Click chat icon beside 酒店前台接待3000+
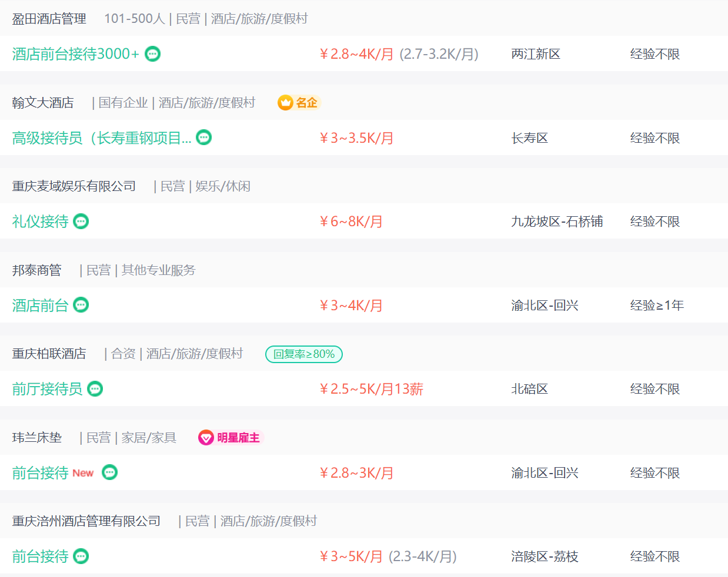The width and height of the screenshot is (728, 577). (152, 54)
